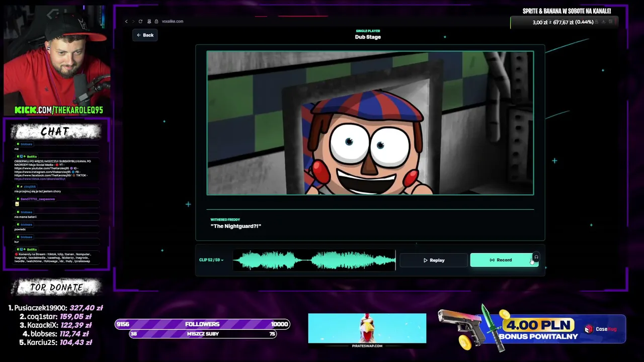Click the audio waveform track
This screenshot has height=362, width=644.
tap(314, 260)
